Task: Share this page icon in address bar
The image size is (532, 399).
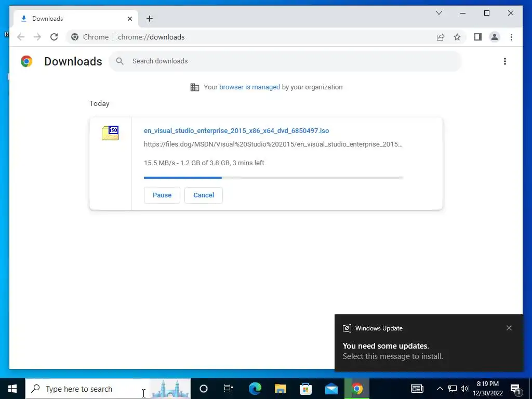Action: (441, 37)
